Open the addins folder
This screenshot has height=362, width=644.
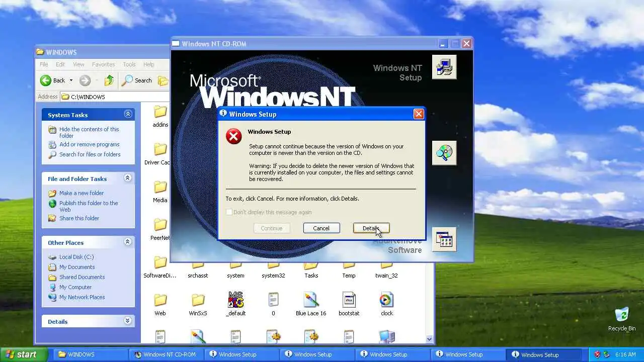click(160, 116)
